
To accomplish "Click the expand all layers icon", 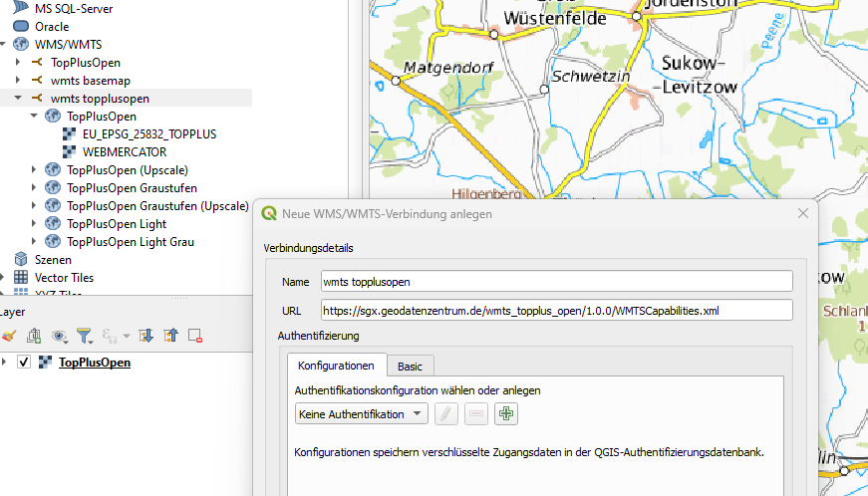I will [145, 336].
